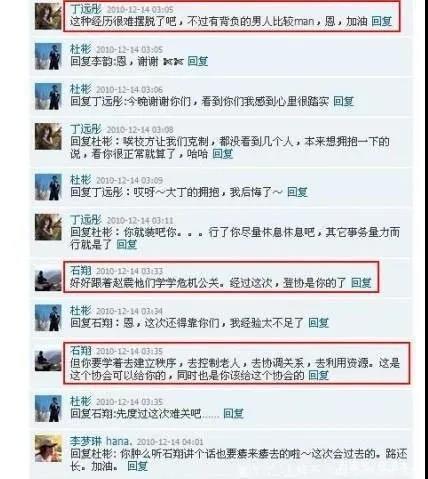
Task: Open 李梦琳 hana's profile name link
Action: [x=99, y=441]
